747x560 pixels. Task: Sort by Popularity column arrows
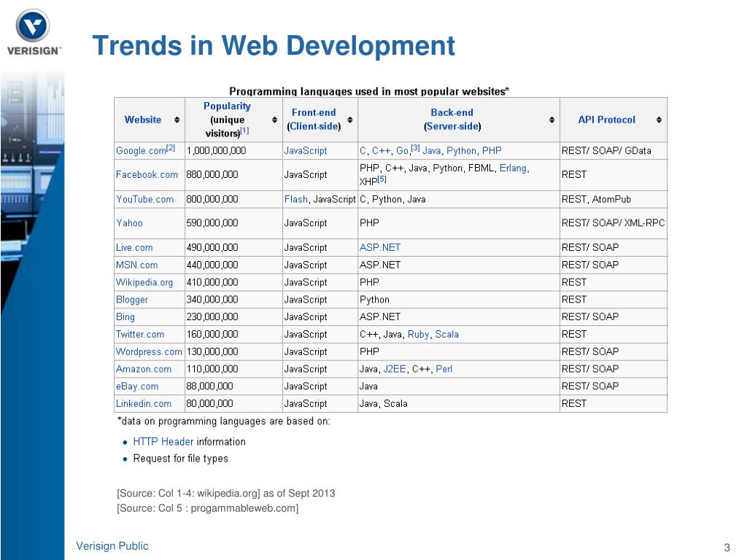274,120
